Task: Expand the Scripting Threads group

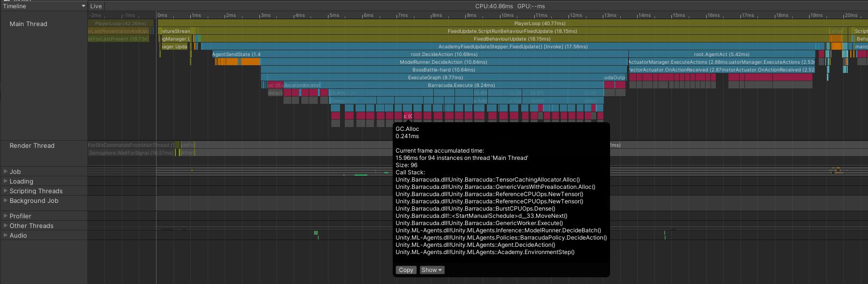Action: (x=5, y=191)
